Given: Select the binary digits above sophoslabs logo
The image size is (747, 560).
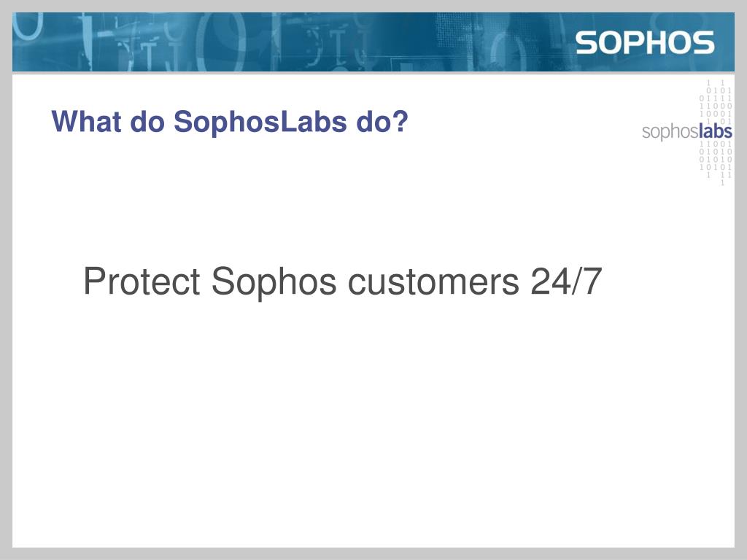Looking at the screenshot, I should click(x=716, y=102).
